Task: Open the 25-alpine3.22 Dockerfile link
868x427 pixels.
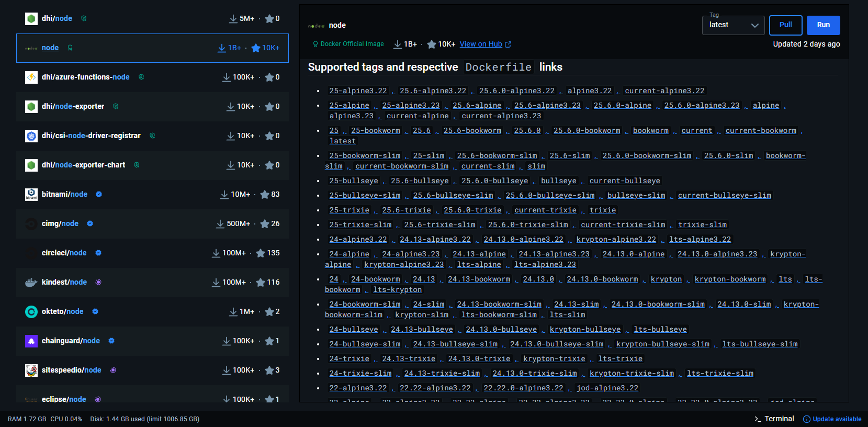Action: pyautogui.click(x=358, y=91)
